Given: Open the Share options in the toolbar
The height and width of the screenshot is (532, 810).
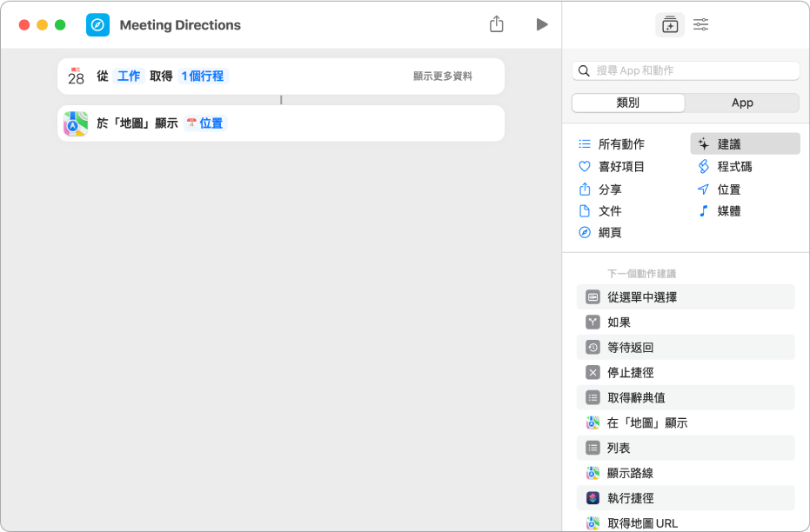Looking at the screenshot, I should coord(497,24).
